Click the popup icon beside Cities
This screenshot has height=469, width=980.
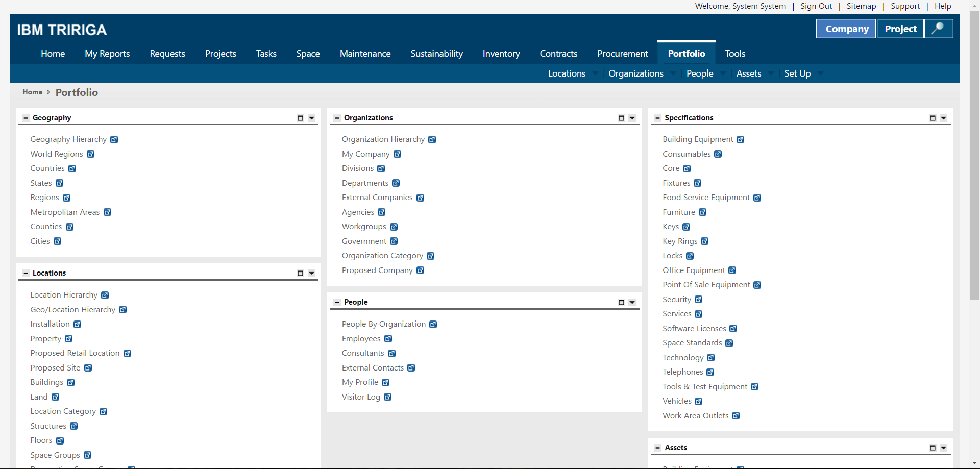click(x=58, y=241)
